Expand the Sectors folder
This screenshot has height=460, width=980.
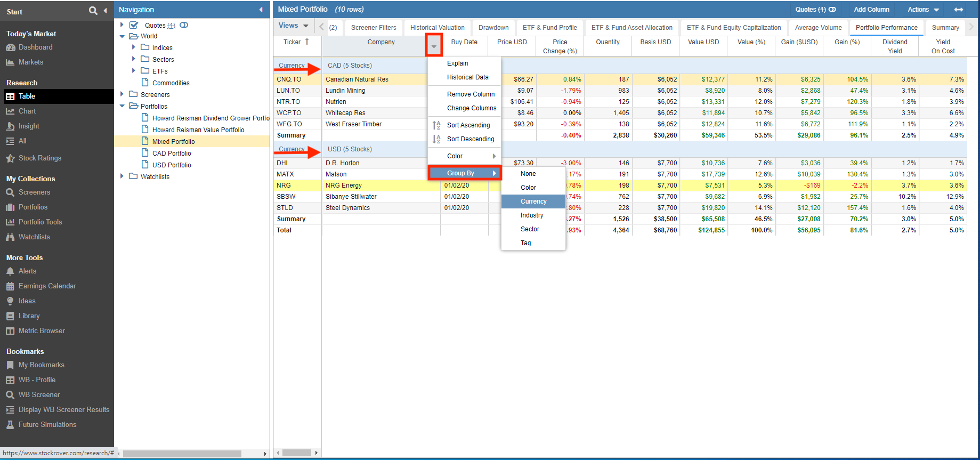[x=134, y=59]
